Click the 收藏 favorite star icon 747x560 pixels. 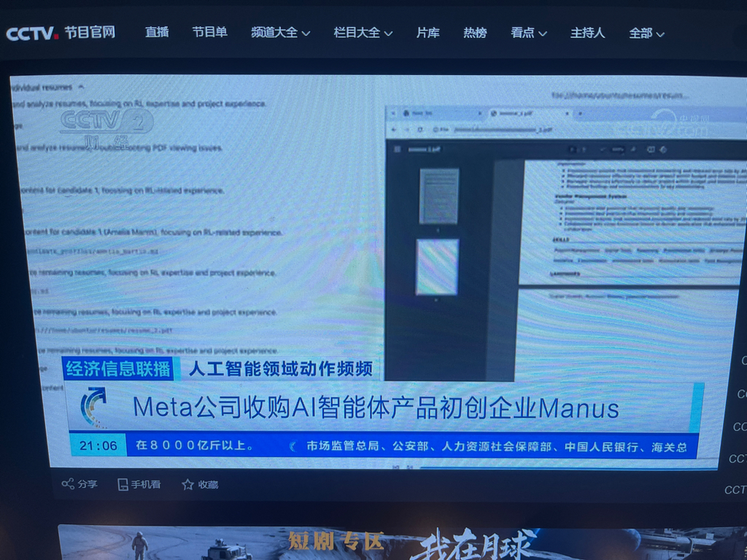point(187,485)
